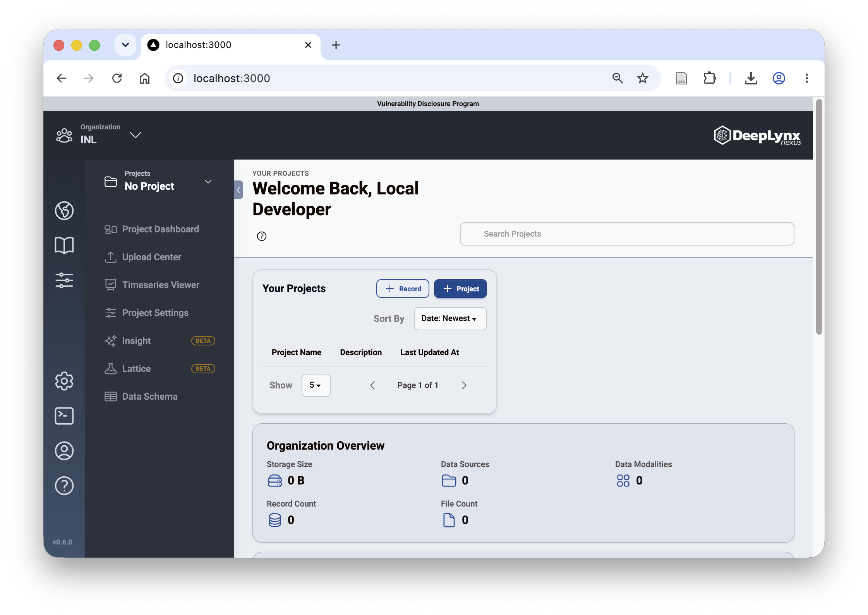Go to previous page of projects
Screen dimensions: 868x615
[x=372, y=385]
